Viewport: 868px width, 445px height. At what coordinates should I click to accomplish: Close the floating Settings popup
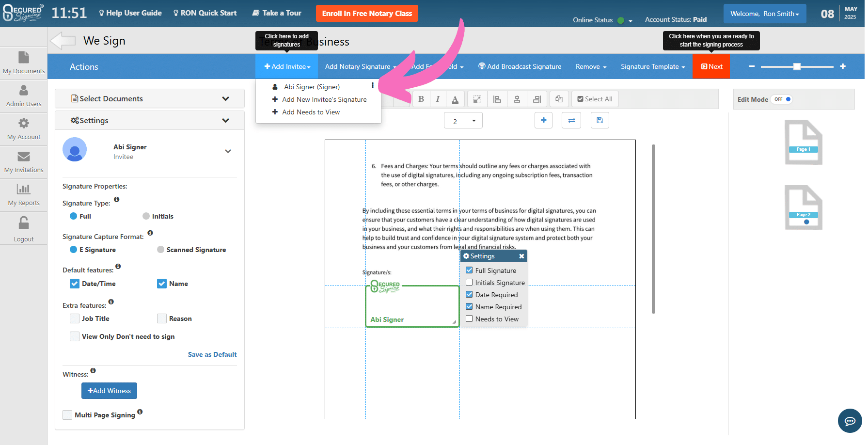pyautogui.click(x=521, y=256)
